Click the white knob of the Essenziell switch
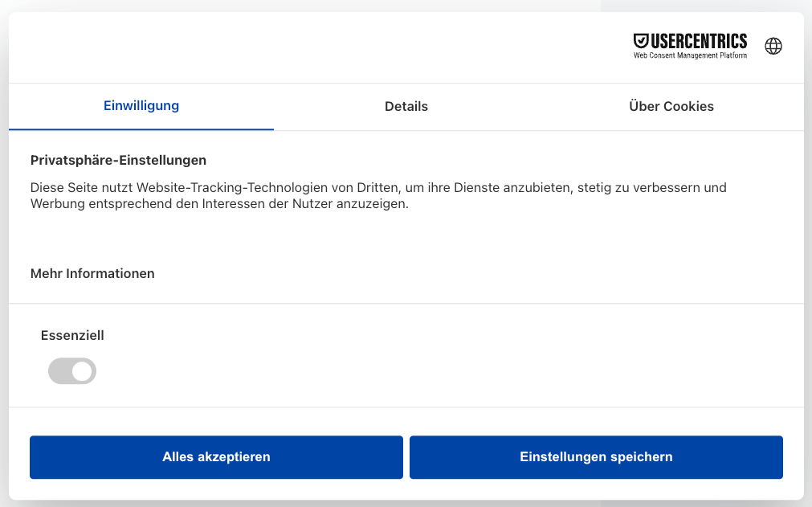Image resolution: width=812 pixels, height=507 pixels. (83, 371)
